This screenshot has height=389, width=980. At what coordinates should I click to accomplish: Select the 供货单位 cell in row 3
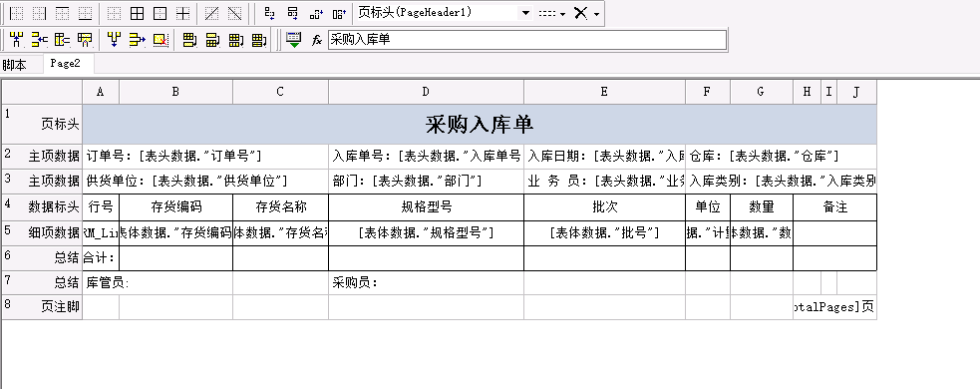point(205,182)
